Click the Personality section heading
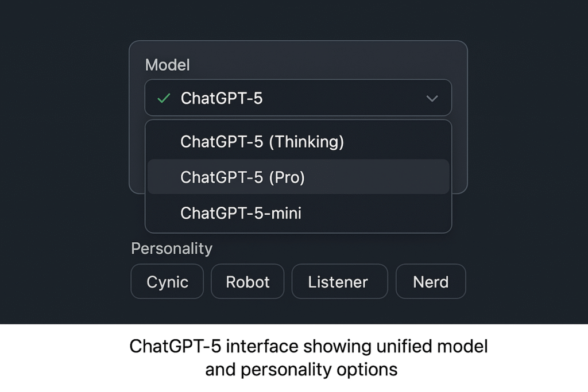 172,249
